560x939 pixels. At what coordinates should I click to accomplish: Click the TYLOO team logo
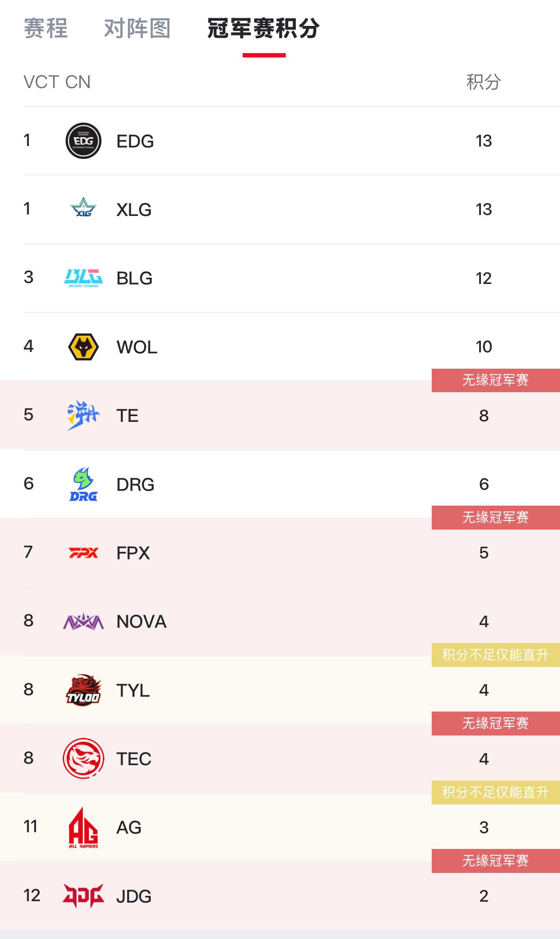coord(83,690)
